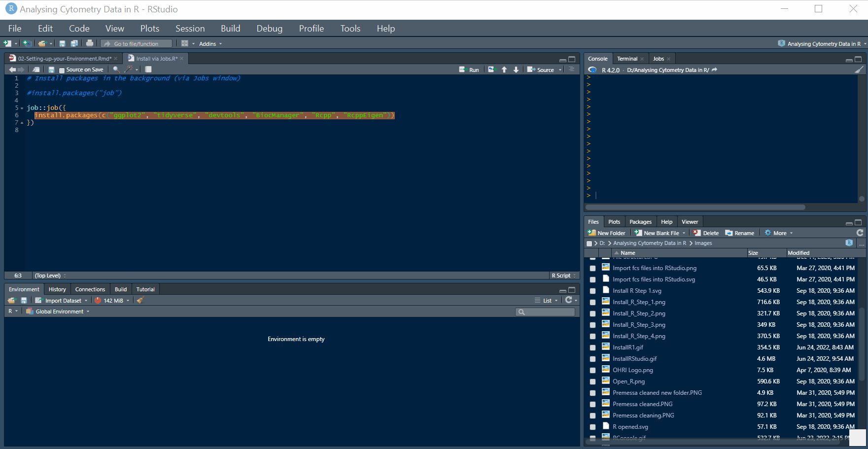The height and width of the screenshot is (449, 868).
Task: Click Go to file/function search box
Action: pyautogui.click(x=137, y=44)
